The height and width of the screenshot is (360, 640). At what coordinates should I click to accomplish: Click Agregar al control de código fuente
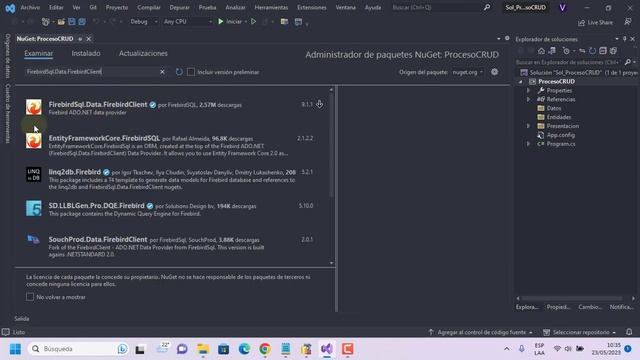coord(481,332)
